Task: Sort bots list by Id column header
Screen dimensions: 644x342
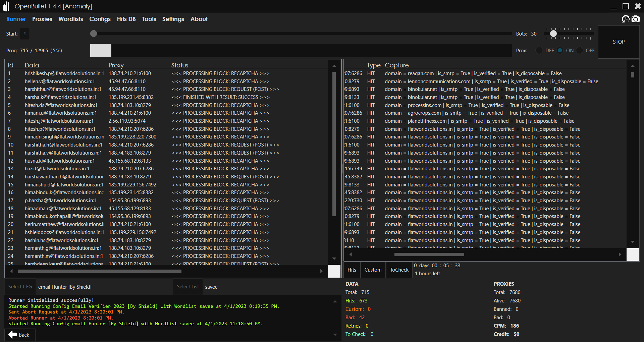Action: [x=11, y=65]
